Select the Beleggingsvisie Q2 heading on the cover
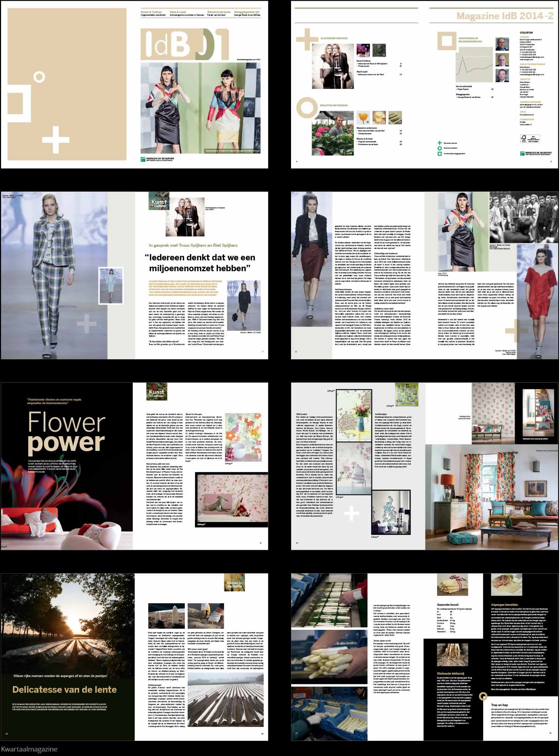 click(247, 12)
